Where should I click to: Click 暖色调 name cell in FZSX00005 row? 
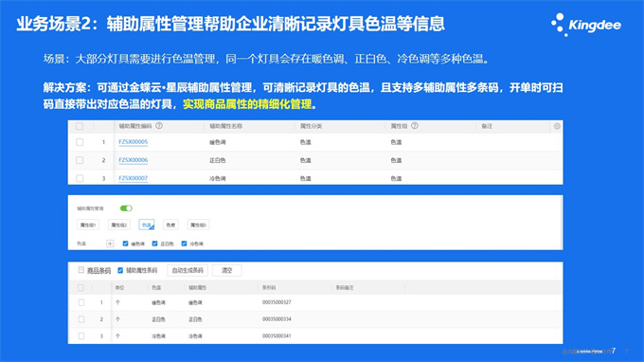[x=217, y=142]
